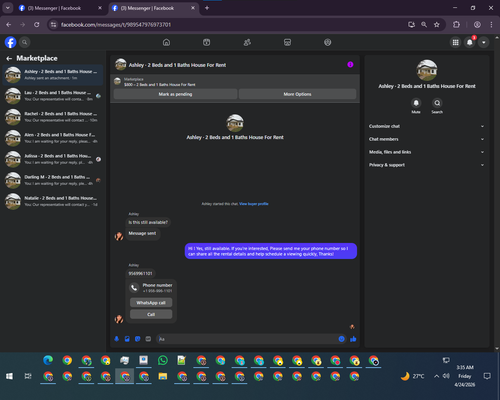Open Friends icon in top navigation
Screen dimensions: 500x400
[247, 42]
